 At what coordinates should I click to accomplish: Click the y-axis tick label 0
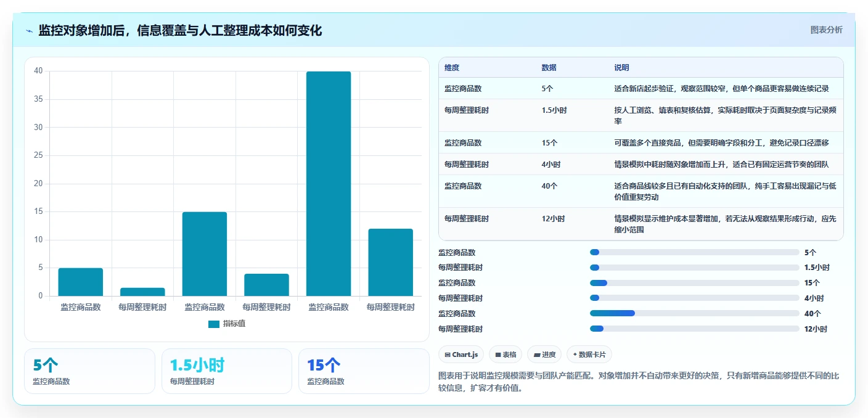click(x=41, y=296)
